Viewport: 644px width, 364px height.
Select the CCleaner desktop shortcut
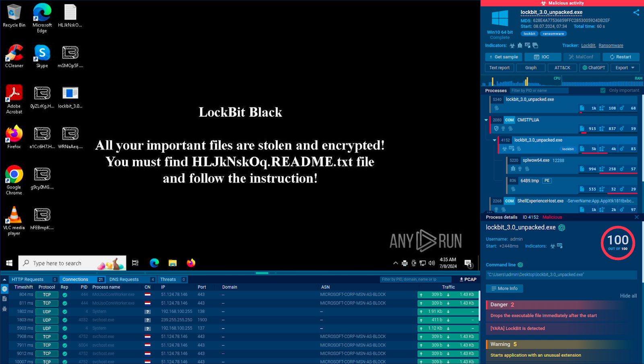pos(14,56)
